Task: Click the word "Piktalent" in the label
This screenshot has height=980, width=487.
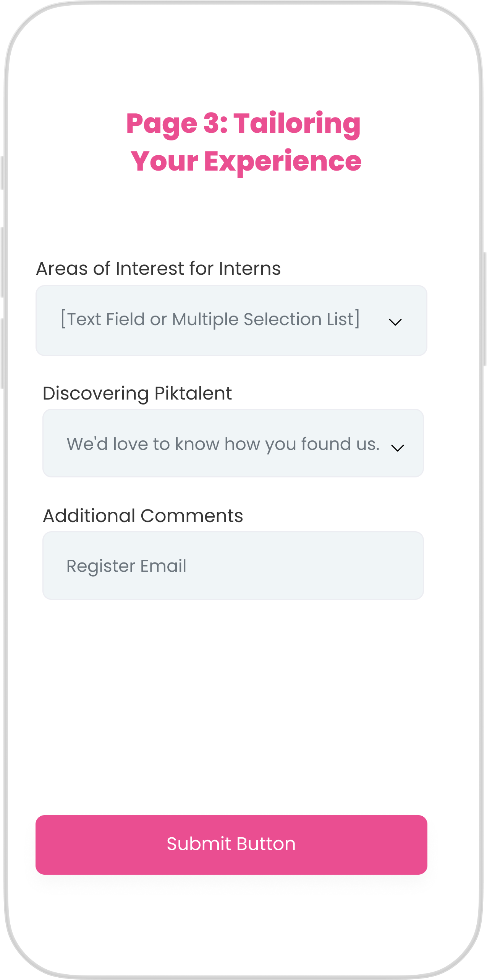Action: [x=193, y=393]
